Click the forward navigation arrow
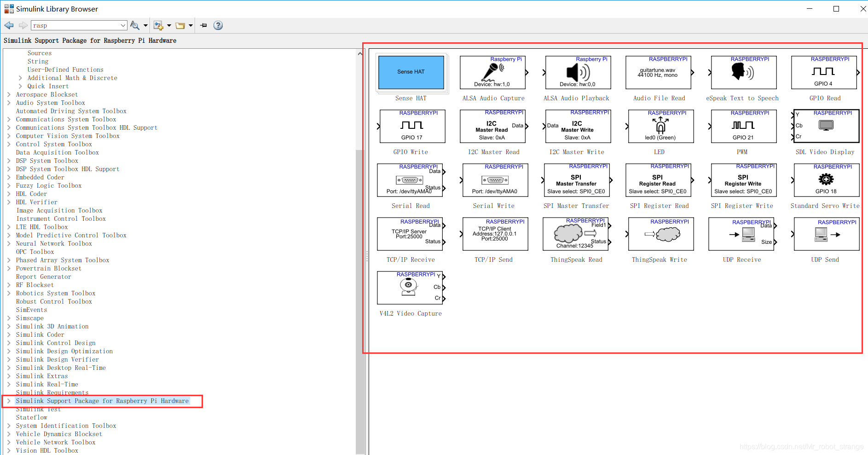The image size is (868, 455). [23, 25]
